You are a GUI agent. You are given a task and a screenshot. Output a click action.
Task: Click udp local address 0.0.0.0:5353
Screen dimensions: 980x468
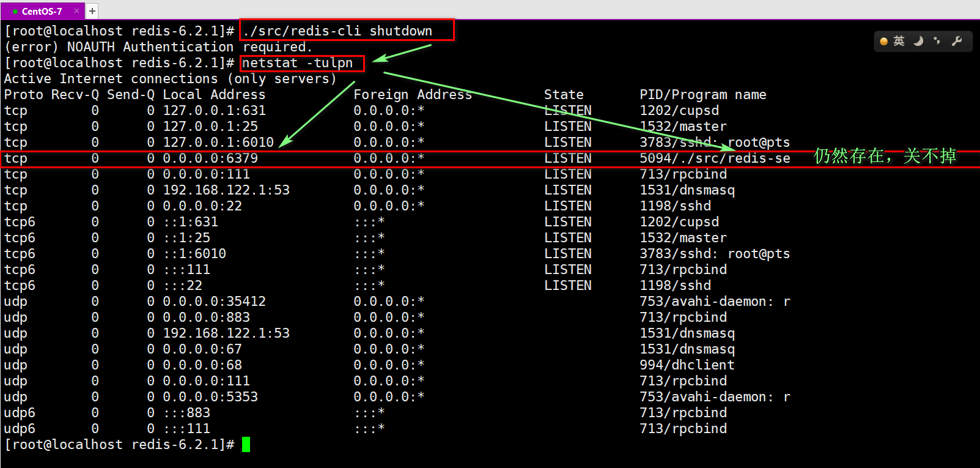coord(210,396)
